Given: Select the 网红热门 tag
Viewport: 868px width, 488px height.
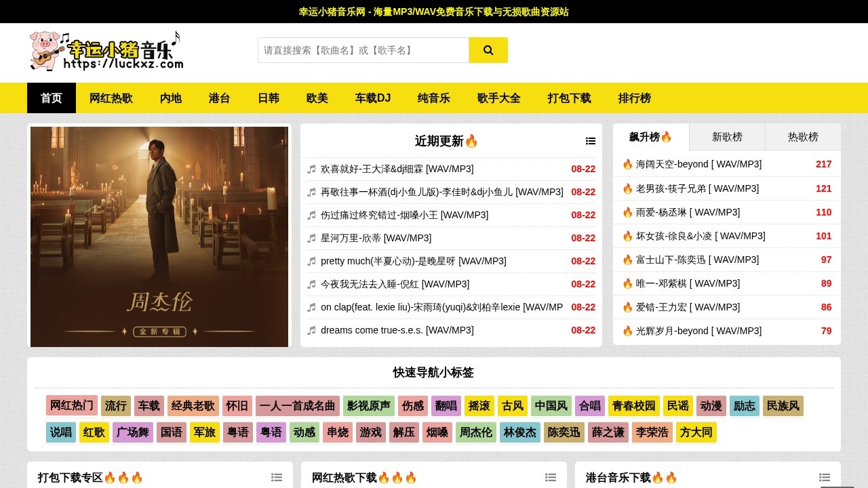Looking at the screenshot, I should coord(72,406).
